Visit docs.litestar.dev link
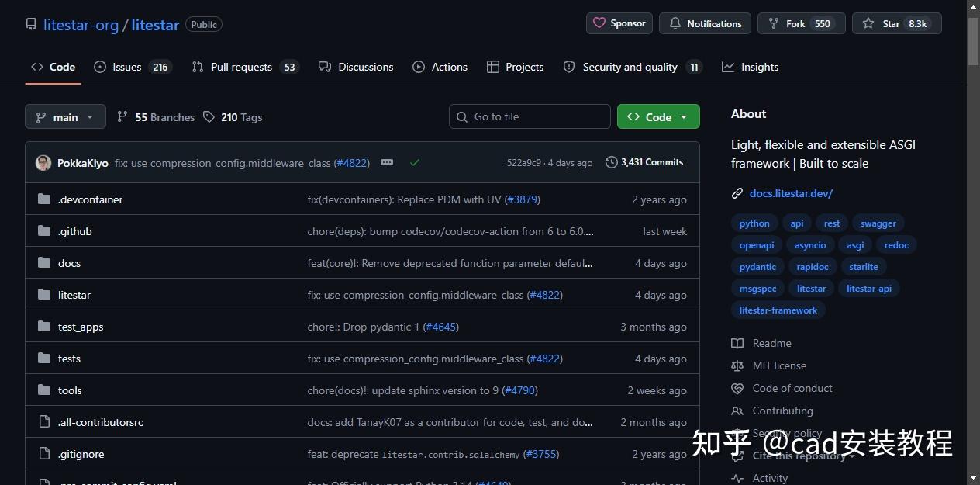980x485 pixels. 791,193
